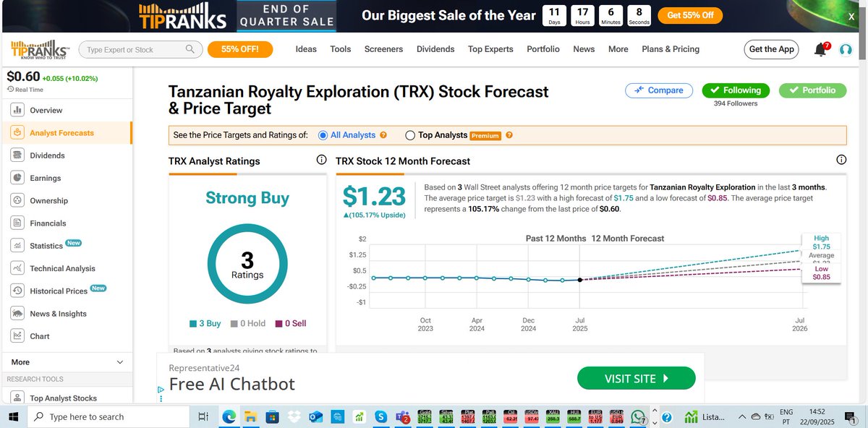
Task: Open WhatsApp from the taskbar
Action: tap(638, 416)
